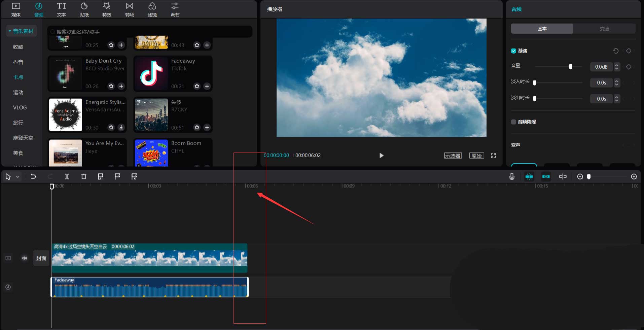Image resolution: width=644 pixels, height=330 pixels.
Task: Click the split clip tool icon
Action: tap(67, 176)
